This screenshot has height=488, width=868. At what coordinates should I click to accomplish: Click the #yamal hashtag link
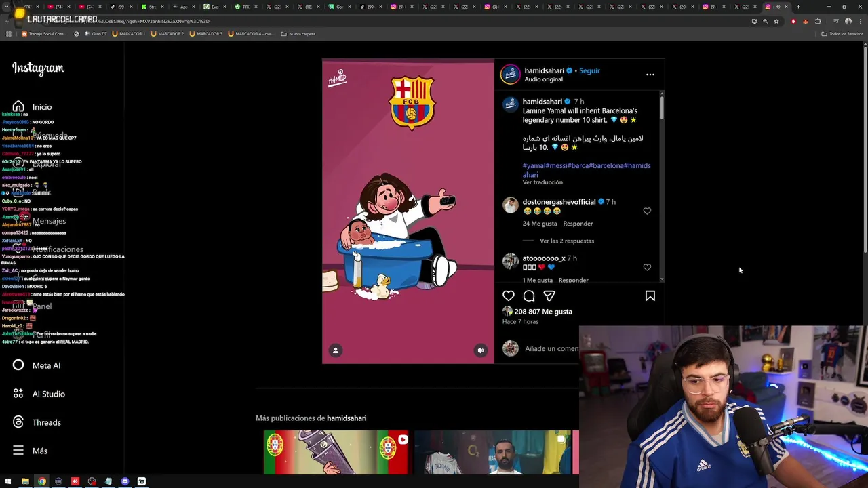pos(534,165)
